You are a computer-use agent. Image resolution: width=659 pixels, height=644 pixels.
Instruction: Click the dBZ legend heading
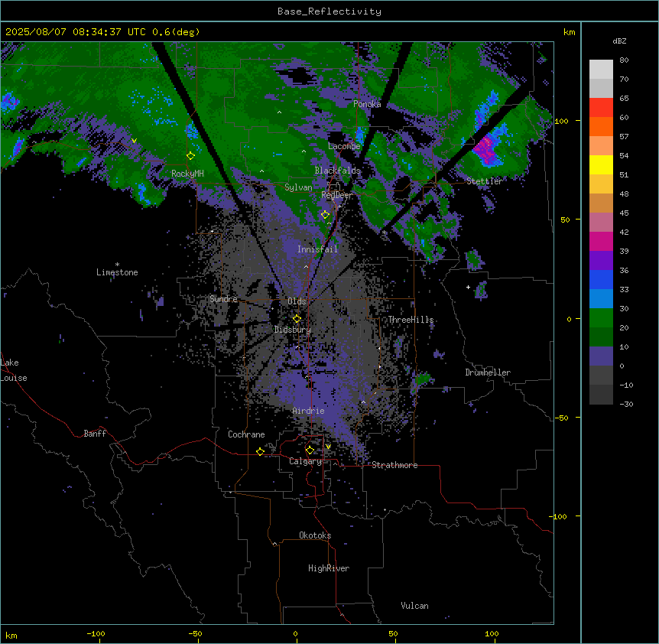pos(619,41)
